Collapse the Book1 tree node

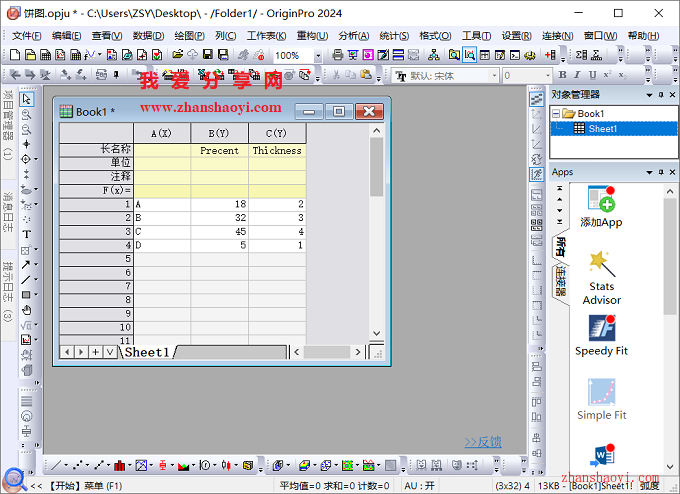point(556,114)
